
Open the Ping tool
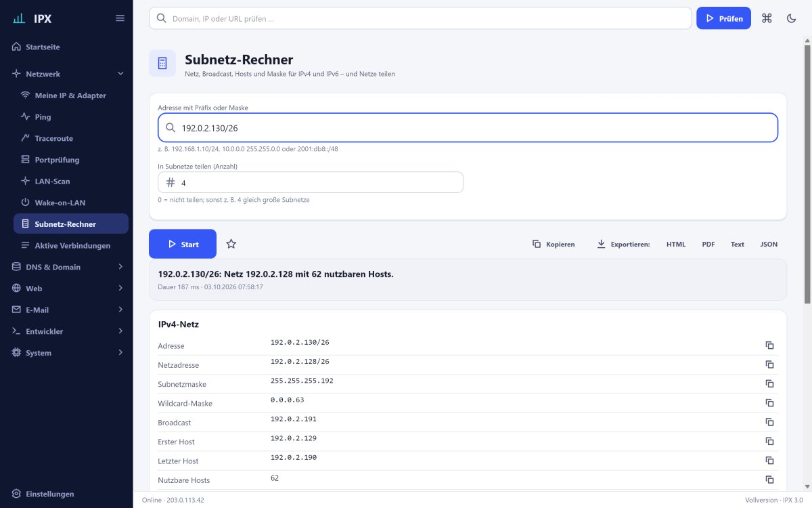pyautogui.click(x=71, y=117)
